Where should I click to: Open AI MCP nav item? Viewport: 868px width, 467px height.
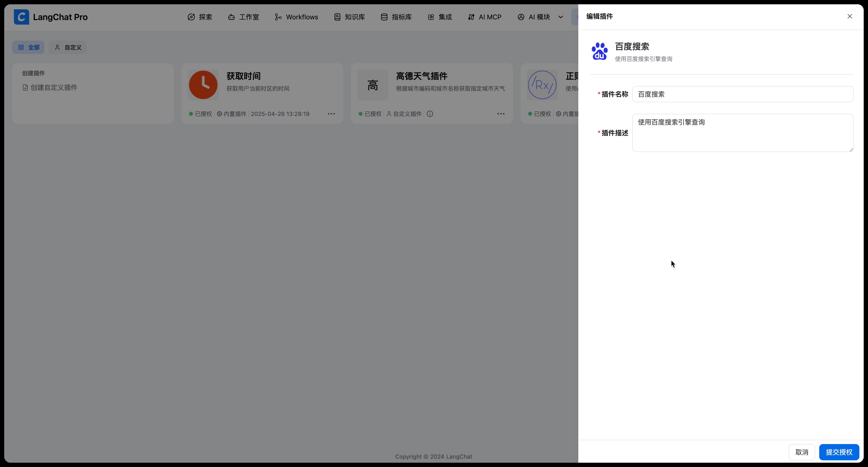[484, 17]
